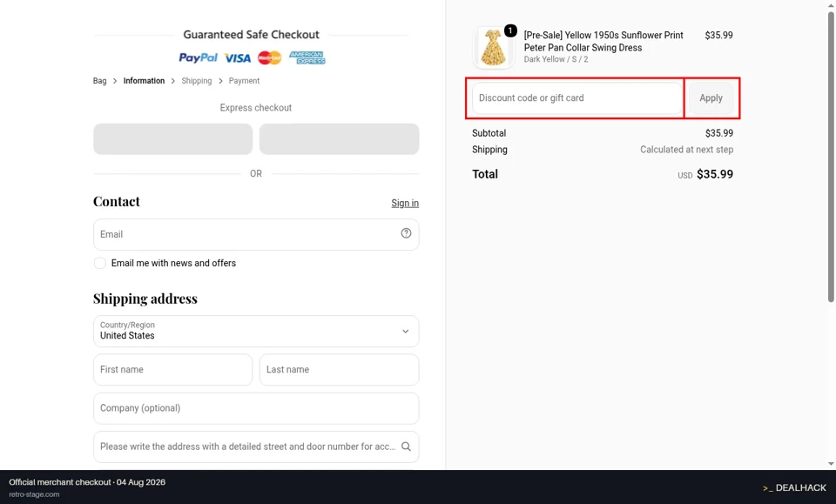
Task: Click the Apply discount button
Action: (711, 98)
